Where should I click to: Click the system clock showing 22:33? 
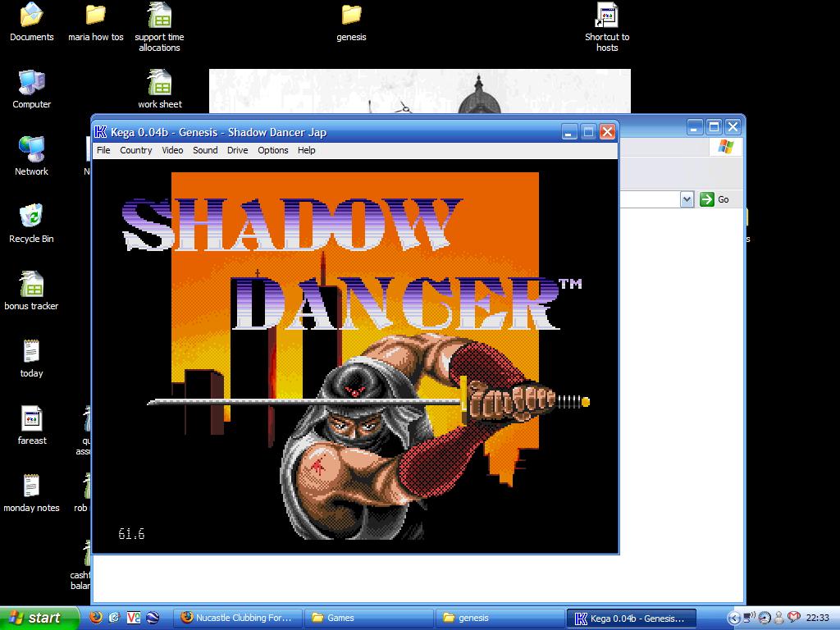[817, 618]
